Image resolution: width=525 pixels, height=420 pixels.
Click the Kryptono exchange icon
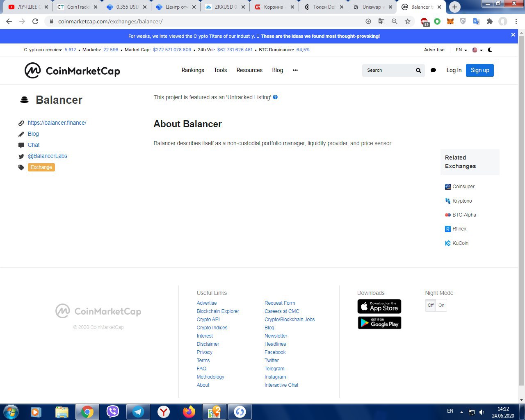pyautogui.click(x=448, y=201)
